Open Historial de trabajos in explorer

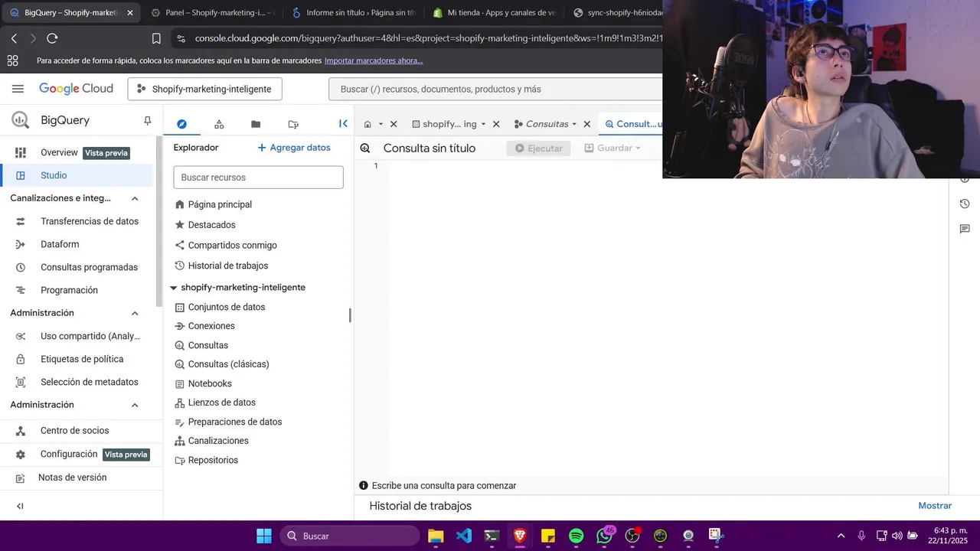point(228,266)
